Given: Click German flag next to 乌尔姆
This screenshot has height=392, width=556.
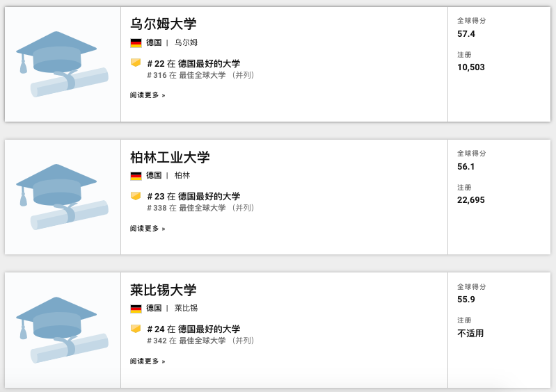Looking at the screenshot, I should (x=136, y=42).
